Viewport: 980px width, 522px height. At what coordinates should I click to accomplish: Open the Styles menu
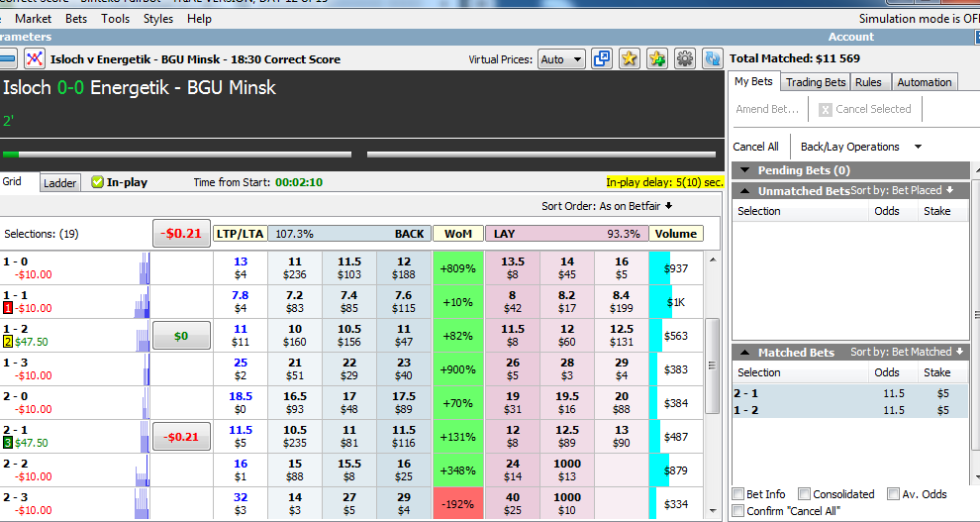[x=158, y=19]
